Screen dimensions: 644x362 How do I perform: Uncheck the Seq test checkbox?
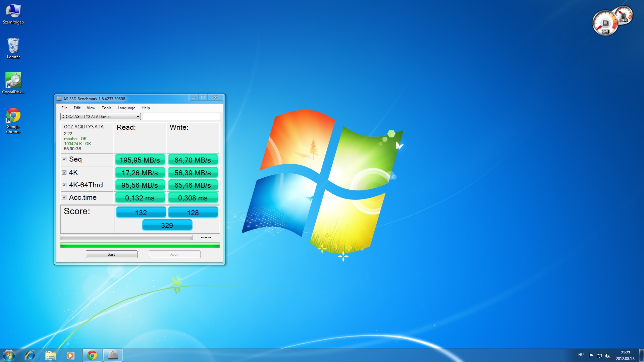point(64,159)
